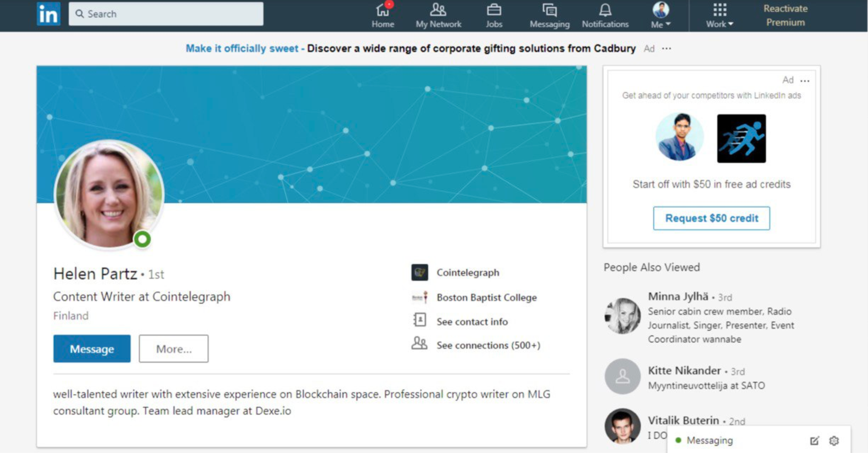This screenshot has height=453, width=868.
Task: Open Messaging in the top nav
Action: pos(549,15)
